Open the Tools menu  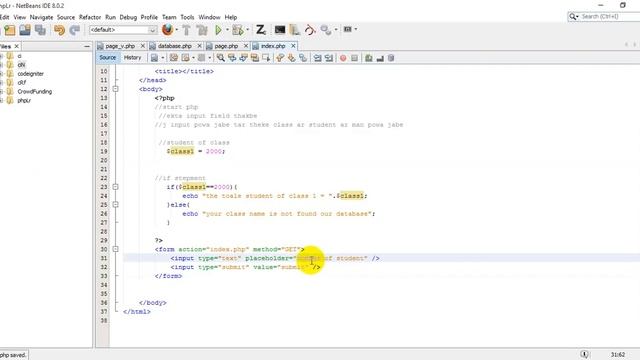click(x=187, y=17)
